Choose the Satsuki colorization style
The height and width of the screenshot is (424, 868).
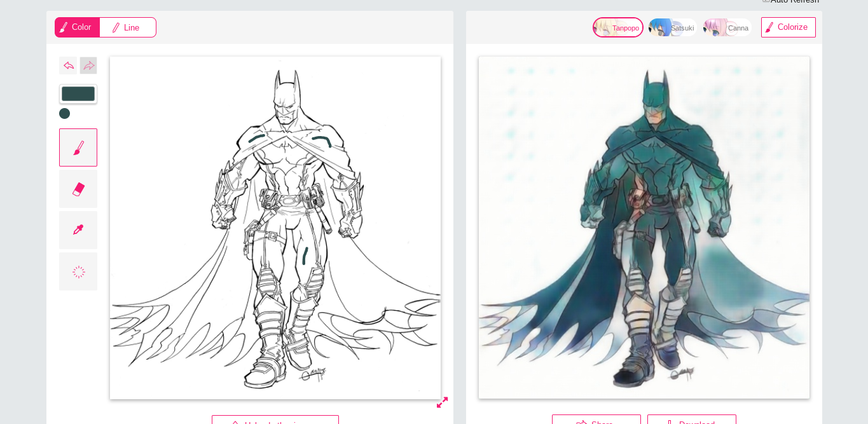point(672,27)
